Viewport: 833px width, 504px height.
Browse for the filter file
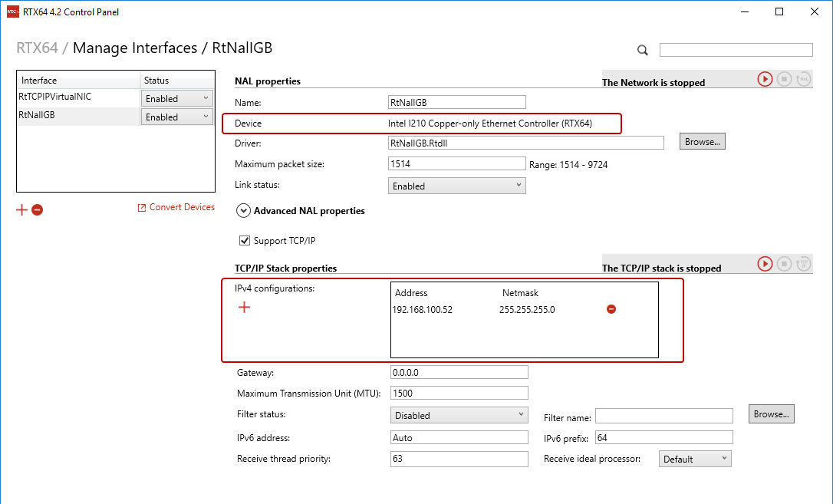772,414
